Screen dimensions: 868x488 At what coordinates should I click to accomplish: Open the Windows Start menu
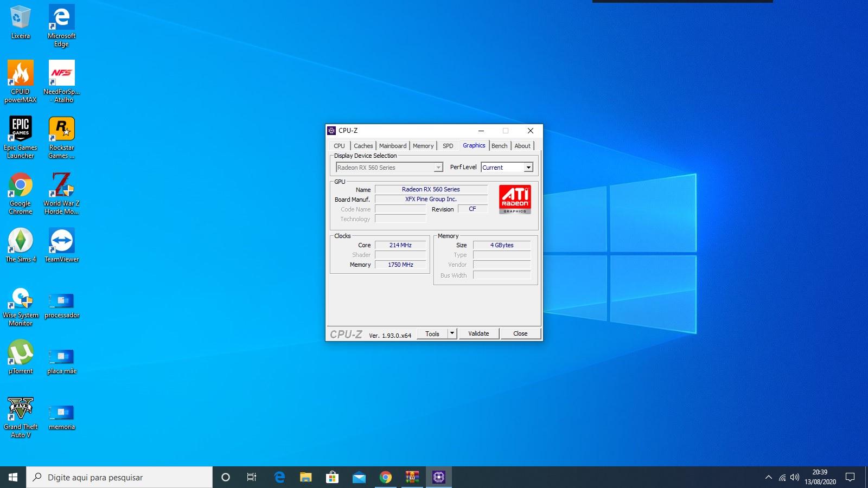(x=13, y=477)
